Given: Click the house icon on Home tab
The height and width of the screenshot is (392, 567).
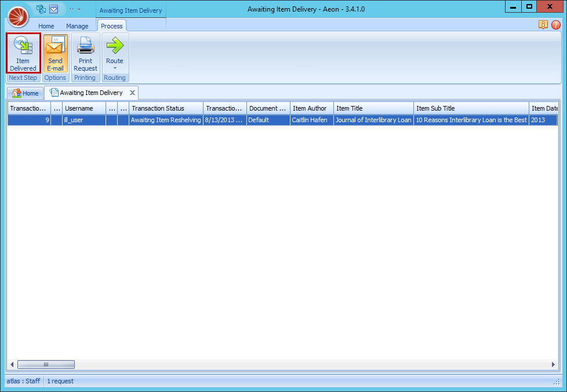Looking at the screenshot, I should (16, 93).
